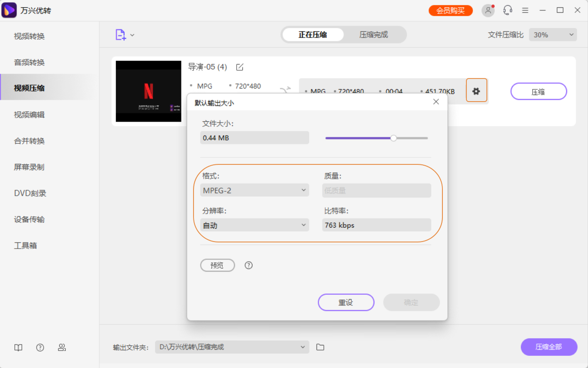The image size is (588, 368).
Task: Click the video thumbnail with the Netflix logo
Action: click(148, 92)
